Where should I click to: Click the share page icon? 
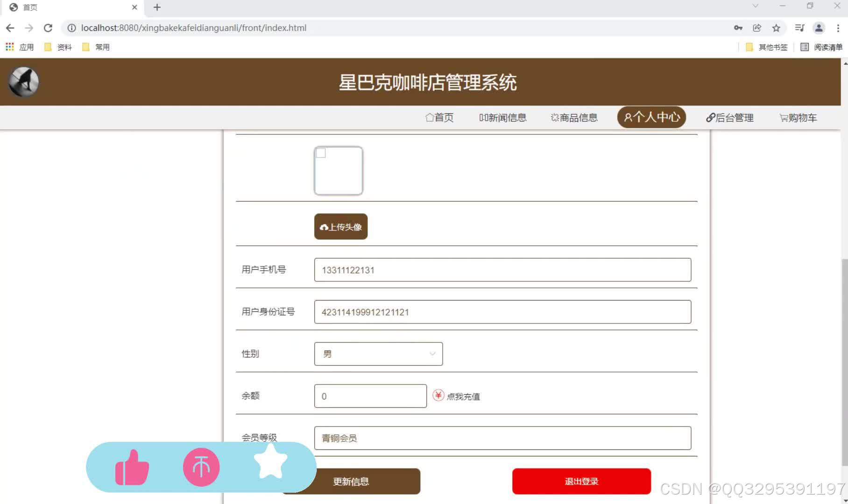(x=757, y=28)
